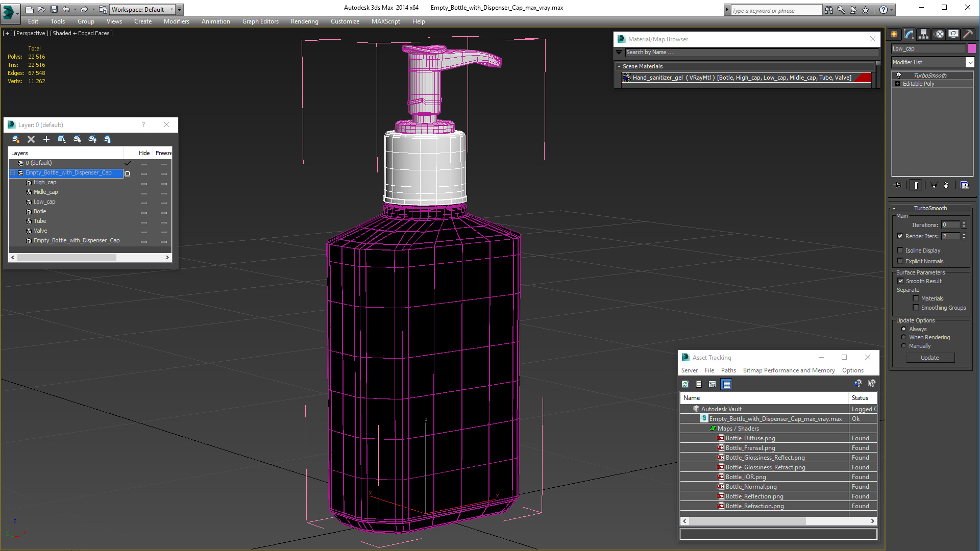
Task: Open Modifiers menu
Action: click(176, 21)
